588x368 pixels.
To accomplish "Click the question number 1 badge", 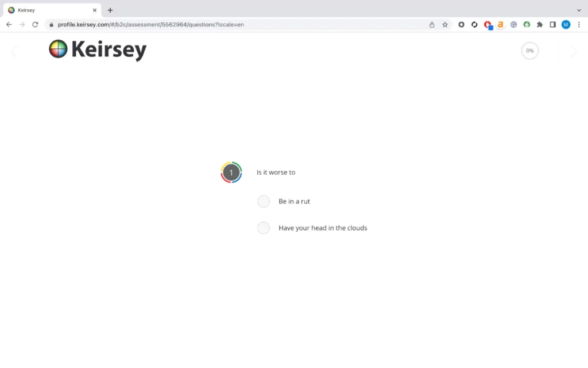I will pyautogui.click(x=231, y=172).
